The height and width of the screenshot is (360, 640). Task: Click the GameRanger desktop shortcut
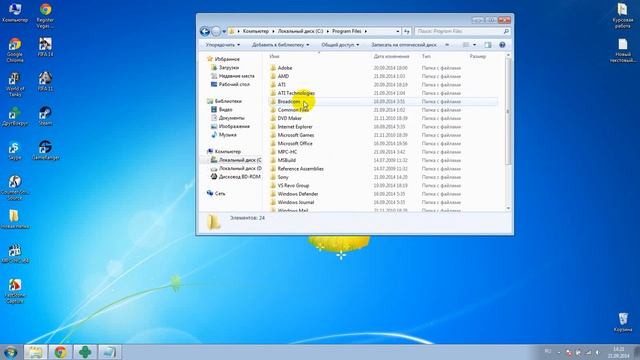pos(45,151)
